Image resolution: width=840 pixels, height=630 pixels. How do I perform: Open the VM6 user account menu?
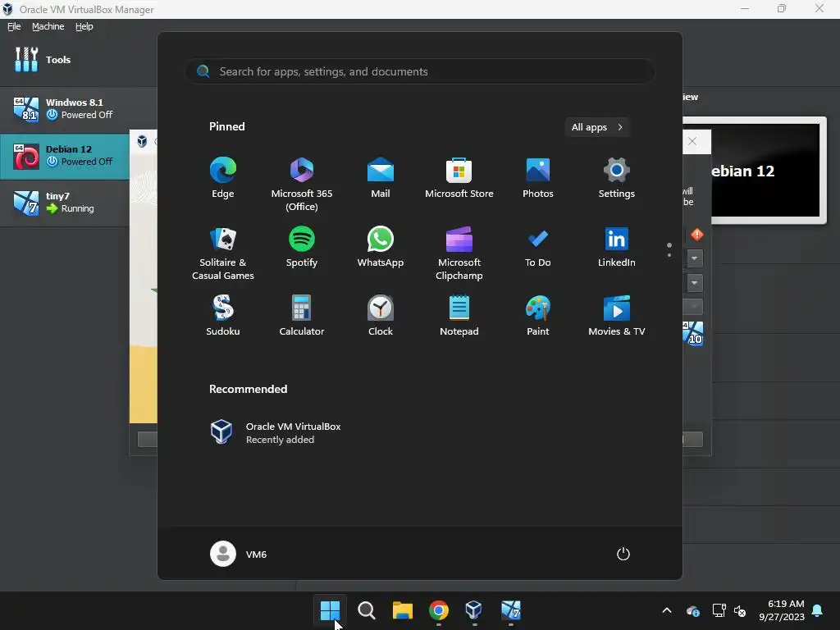(239, 554)
